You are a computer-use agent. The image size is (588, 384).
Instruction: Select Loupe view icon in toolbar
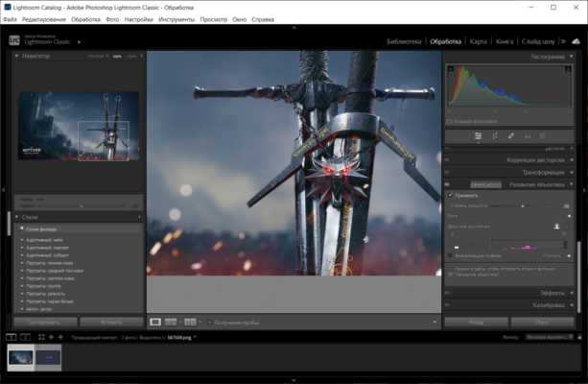click(155, 322)
